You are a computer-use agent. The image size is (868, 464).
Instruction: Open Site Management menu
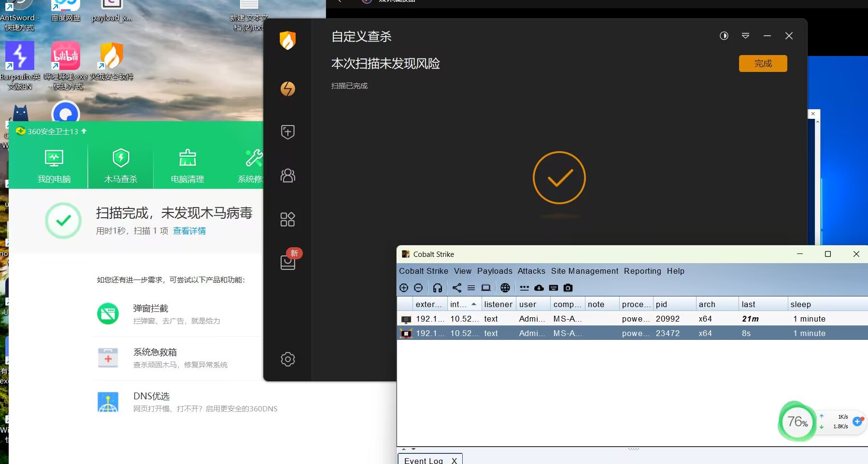(x=584, y=271)
